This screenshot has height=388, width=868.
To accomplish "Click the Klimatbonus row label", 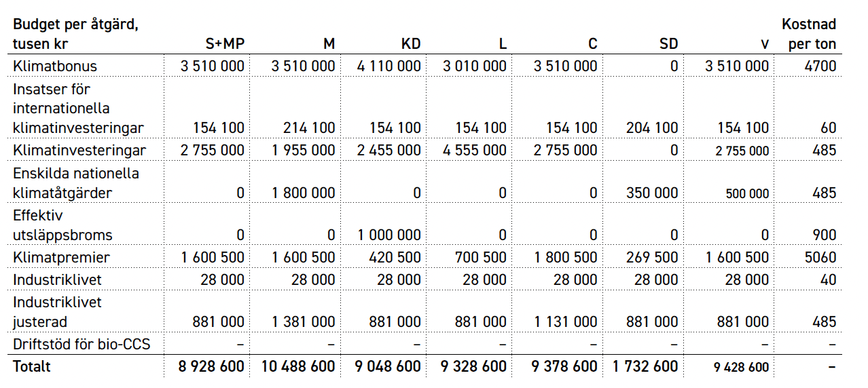I will pos(55,66).
